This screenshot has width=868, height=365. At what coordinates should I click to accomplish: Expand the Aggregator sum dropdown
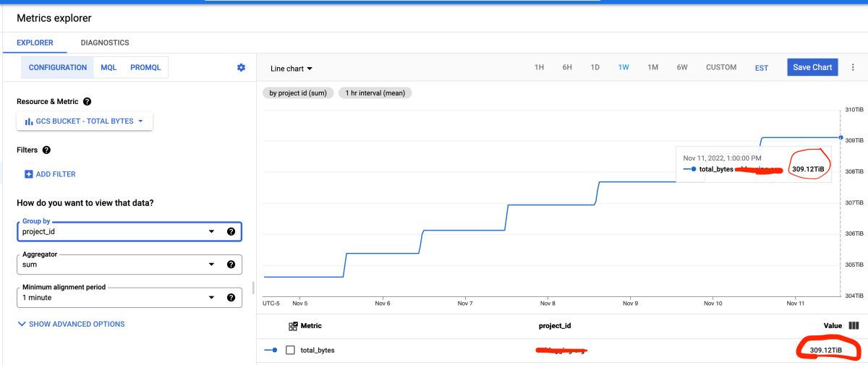point(211,265)
